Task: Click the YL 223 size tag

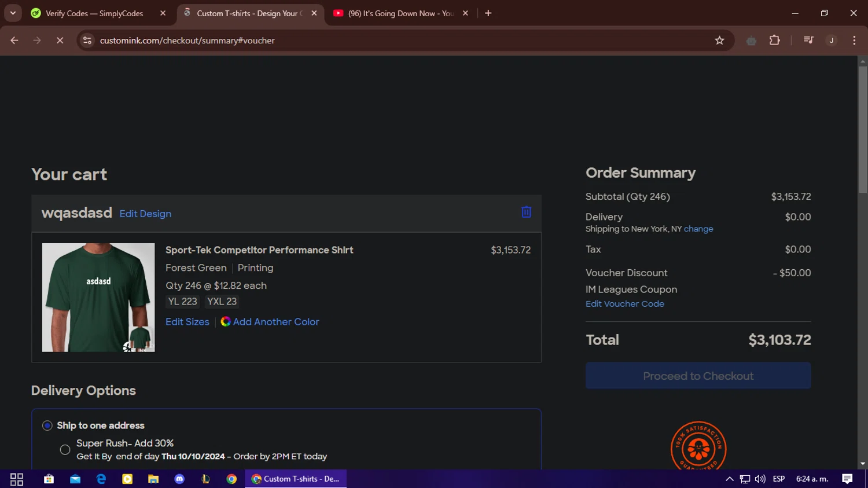Action: 182,302
